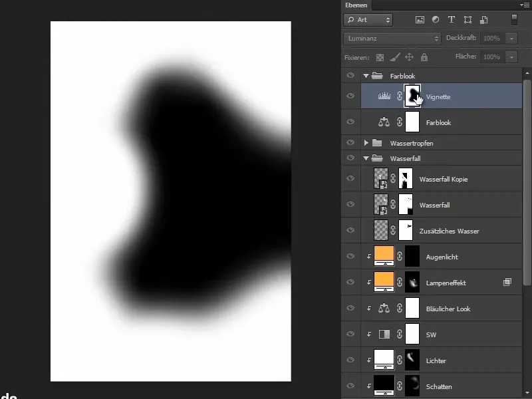This screenshot has width=532, height=399.
Task: Select the Lampeneffekt mask thumbnail
Action: click(412, 282)
